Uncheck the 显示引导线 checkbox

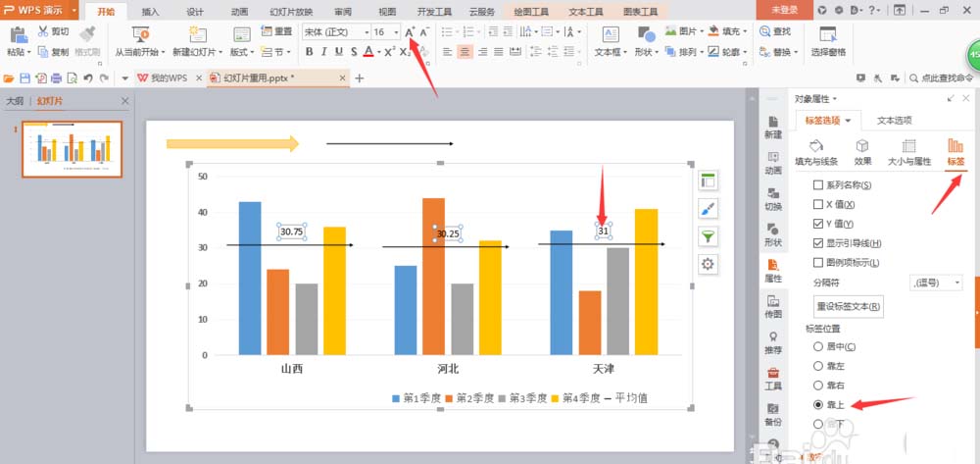pos(818,243)
